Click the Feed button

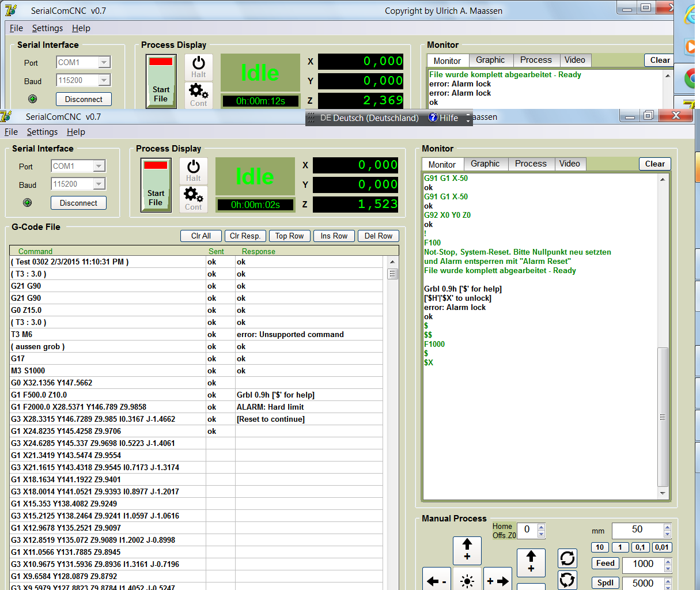coord(606,563)
